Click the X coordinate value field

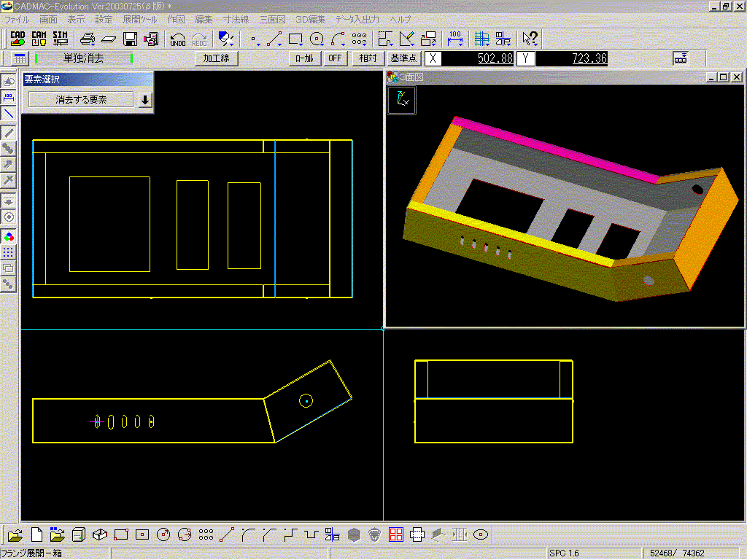click(478, 58)
